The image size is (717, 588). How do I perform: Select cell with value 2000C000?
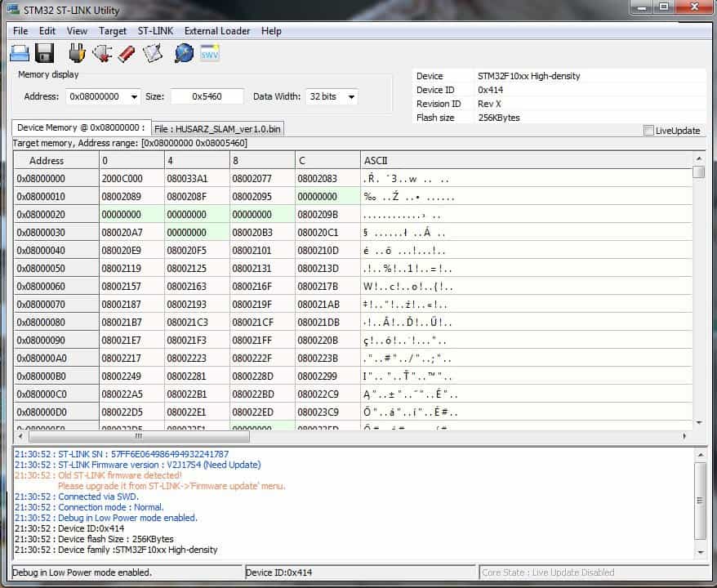click(x=131, y=178)
